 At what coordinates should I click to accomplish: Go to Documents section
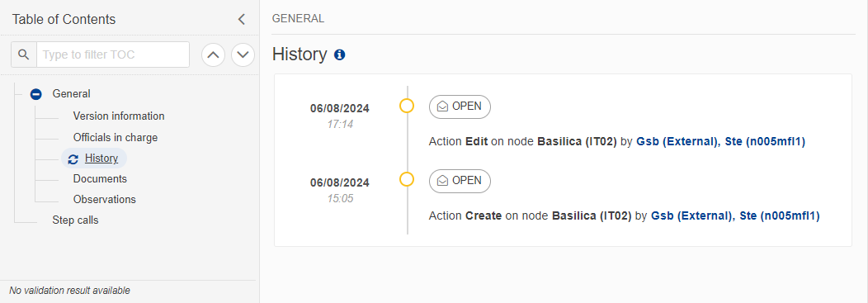pyautogui.click(x=100, y=179)
